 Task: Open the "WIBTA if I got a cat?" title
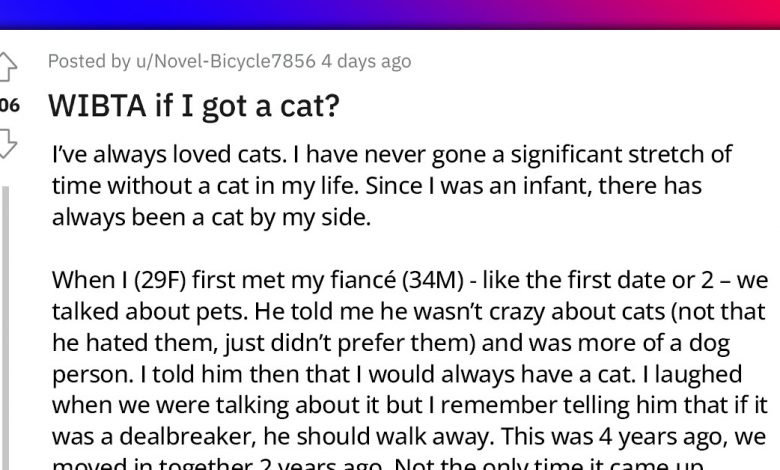pos(195,105)
